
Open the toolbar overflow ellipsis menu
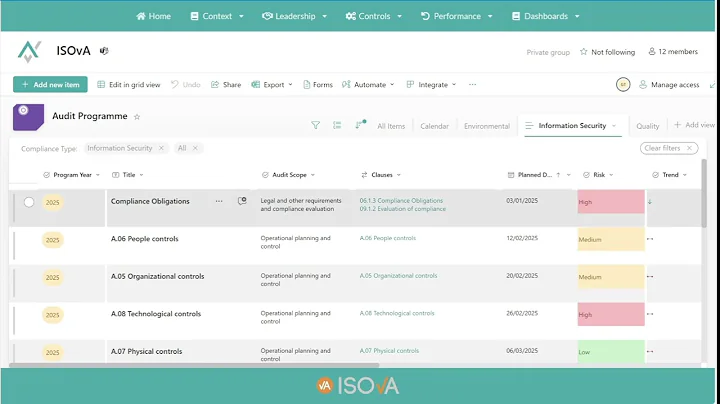pyautogui.click(x=472, y=85)
